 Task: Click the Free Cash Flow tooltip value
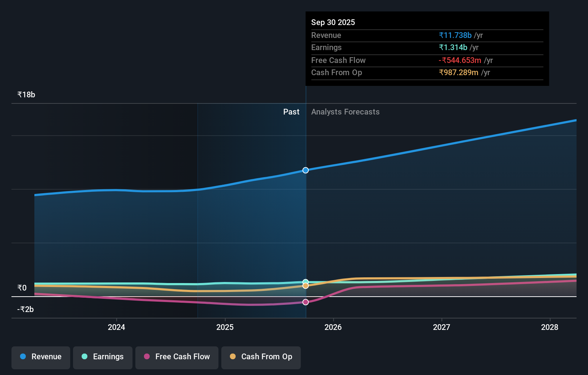pyautogui.click(x=459, y=60)
